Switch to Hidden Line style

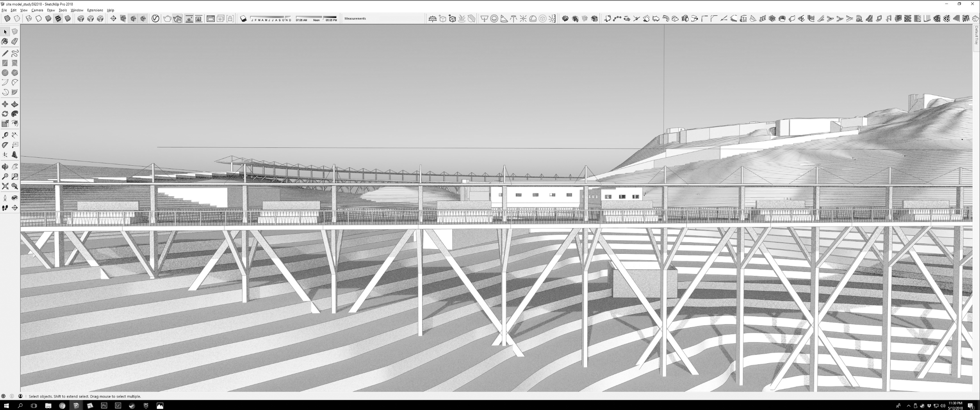39,18
